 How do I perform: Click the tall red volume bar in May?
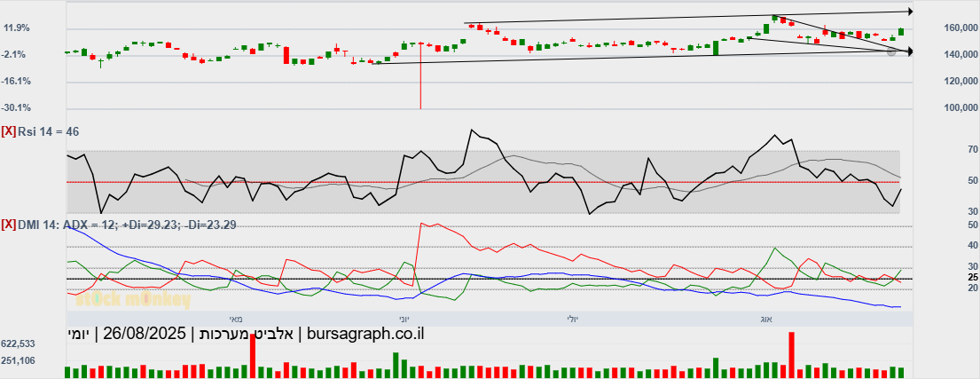tap(253, 356)
